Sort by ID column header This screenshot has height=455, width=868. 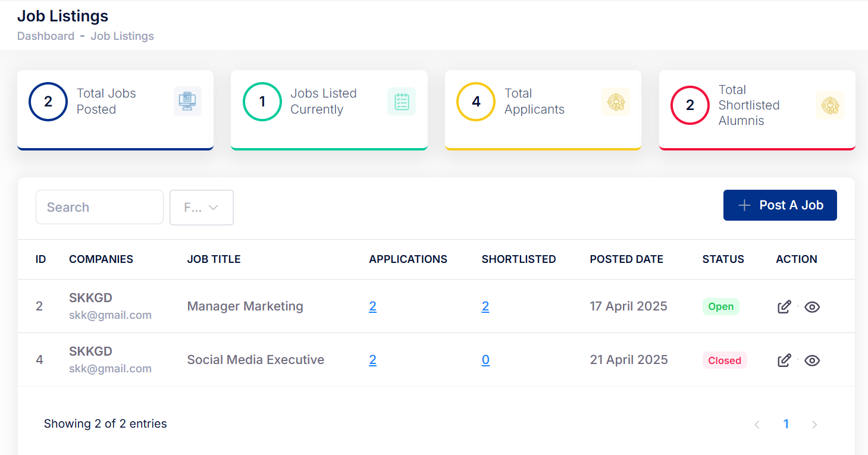click(x=41, y=259)
